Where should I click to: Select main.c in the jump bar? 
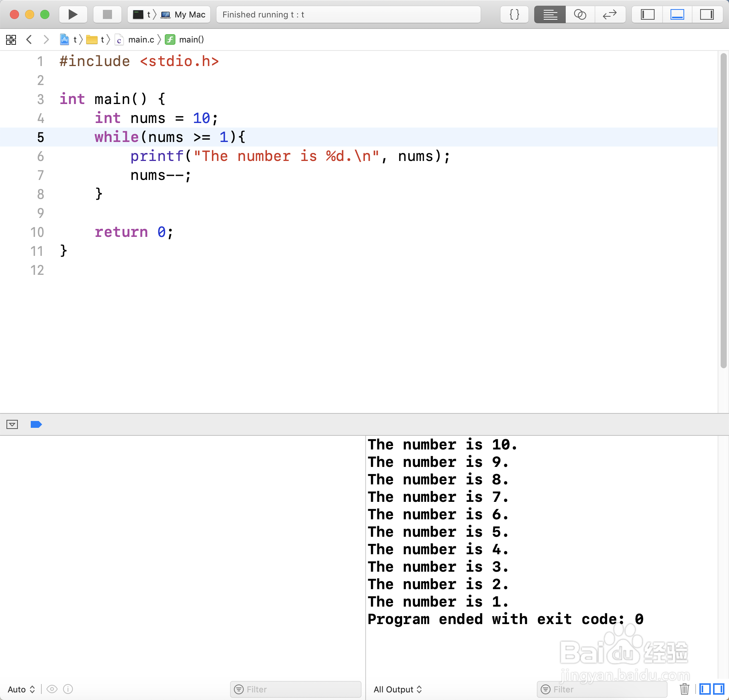pyautogui.click(x=140, y=39)
